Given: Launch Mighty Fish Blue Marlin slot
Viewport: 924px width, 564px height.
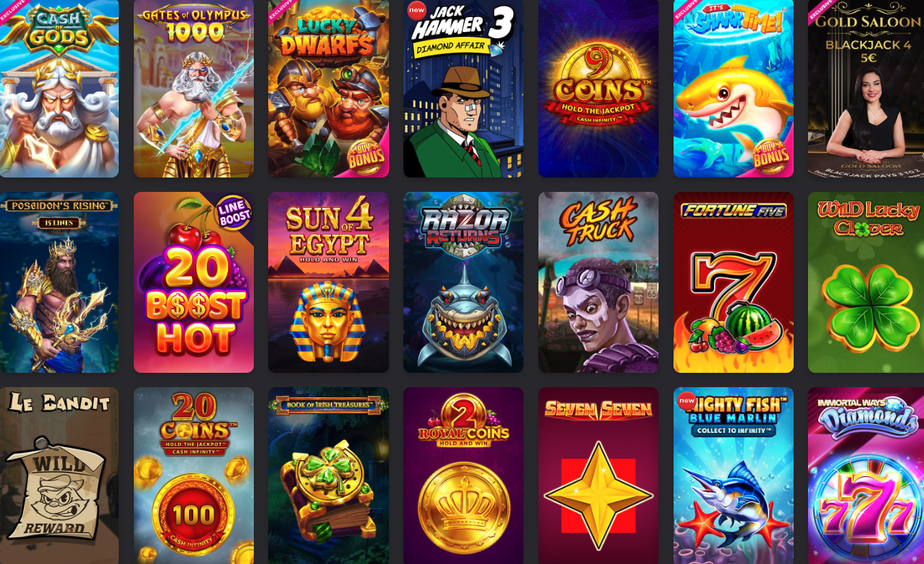Looking at the screenshot, I should pyautogui.click(x=734, y=476).
